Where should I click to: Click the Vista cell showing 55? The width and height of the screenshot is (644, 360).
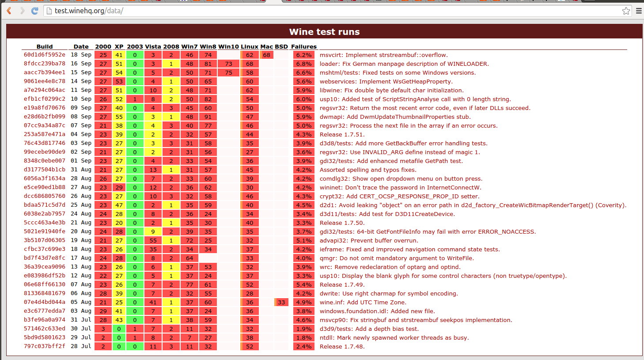pos(153,240)
